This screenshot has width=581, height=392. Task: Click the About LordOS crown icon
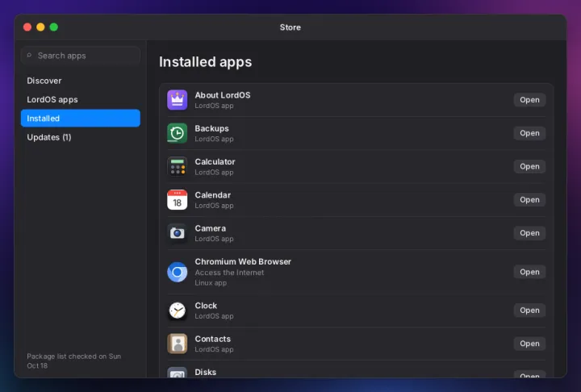coord(177,100)
